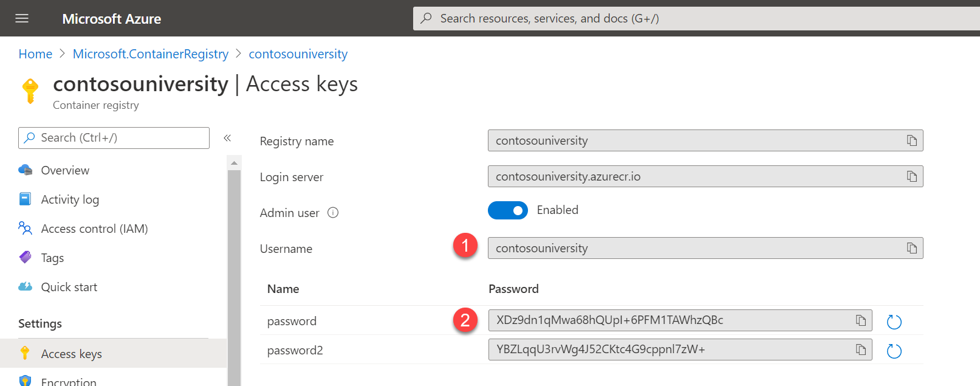Click the 'Login server' label
Image resolution: width=980 pixels, height=386 pixels.
tap(292, 177)
